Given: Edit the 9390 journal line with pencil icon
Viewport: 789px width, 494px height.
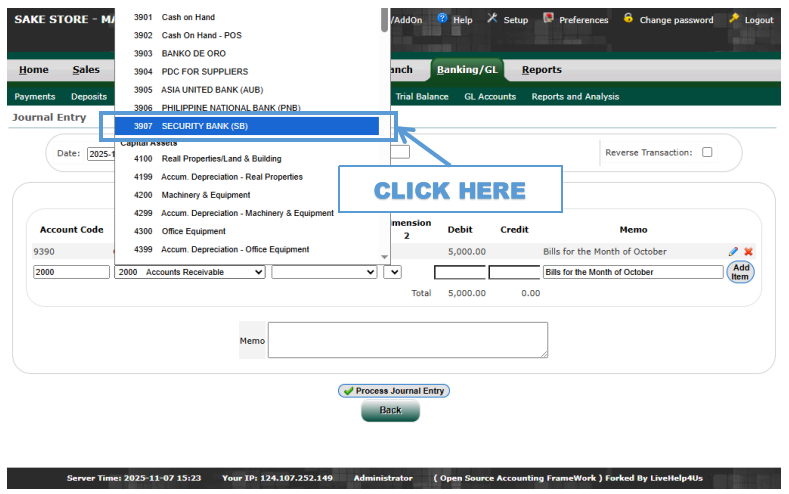Looking at the screenshot, I should (733, 252).
